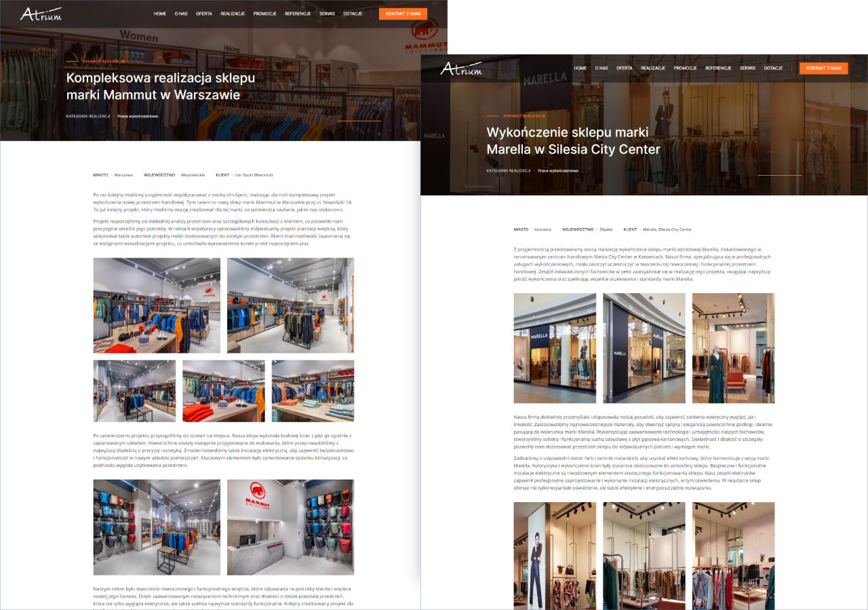Open first Marella storefront photo
The height and width of the screenshot is (610, 868).
[555, 348]
